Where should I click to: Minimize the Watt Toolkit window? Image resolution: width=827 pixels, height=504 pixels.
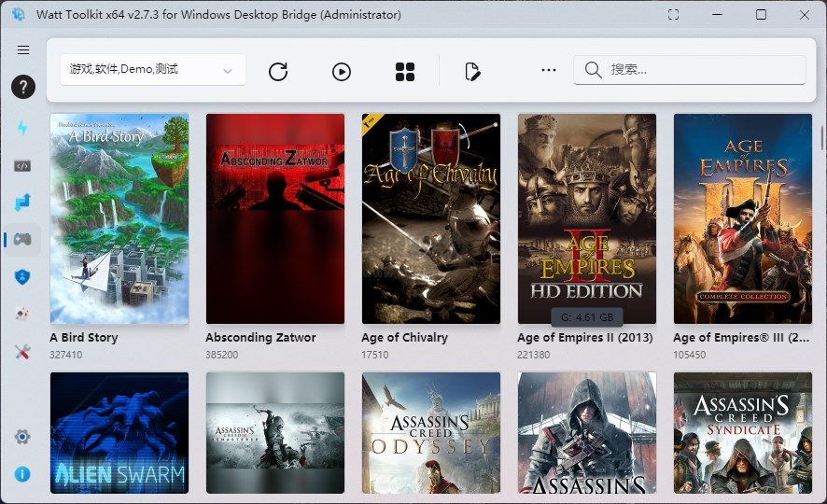tap(717, 15)
